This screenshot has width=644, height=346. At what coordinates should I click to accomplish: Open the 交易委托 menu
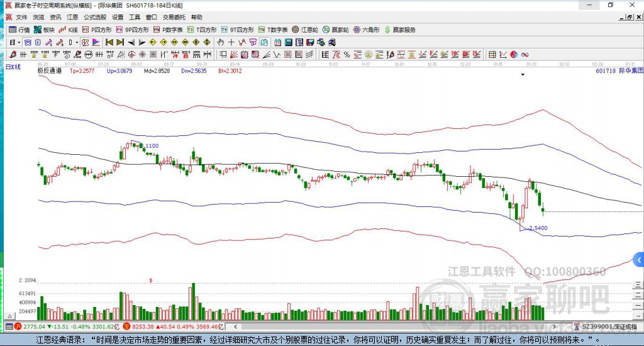[x=174, y=17]
